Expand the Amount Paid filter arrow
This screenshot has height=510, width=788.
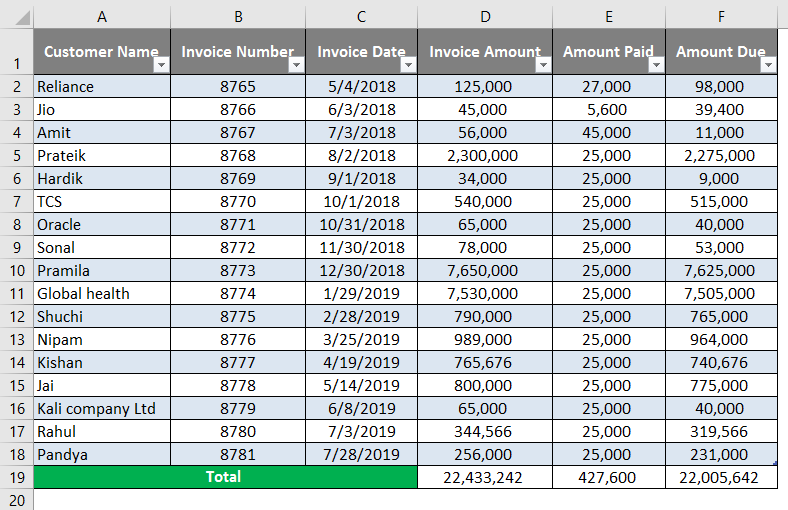click(x=656, y=65)
